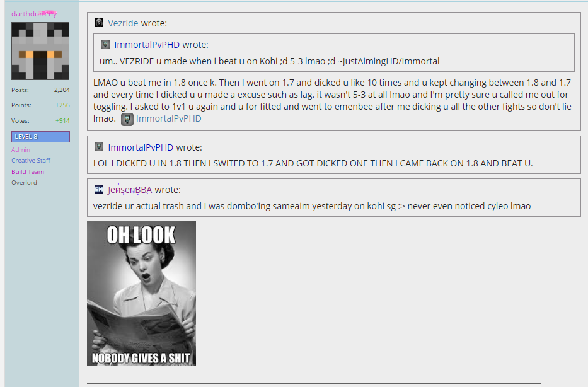Open the OH LOOK meme image
The height and width of the screenshot is (387, 588).
[x=141, y=294]
